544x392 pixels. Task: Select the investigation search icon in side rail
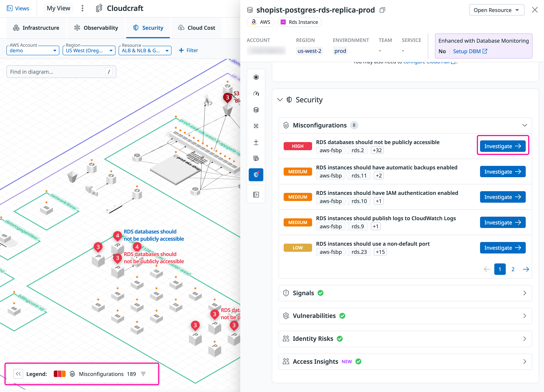(x=256, y=158)
